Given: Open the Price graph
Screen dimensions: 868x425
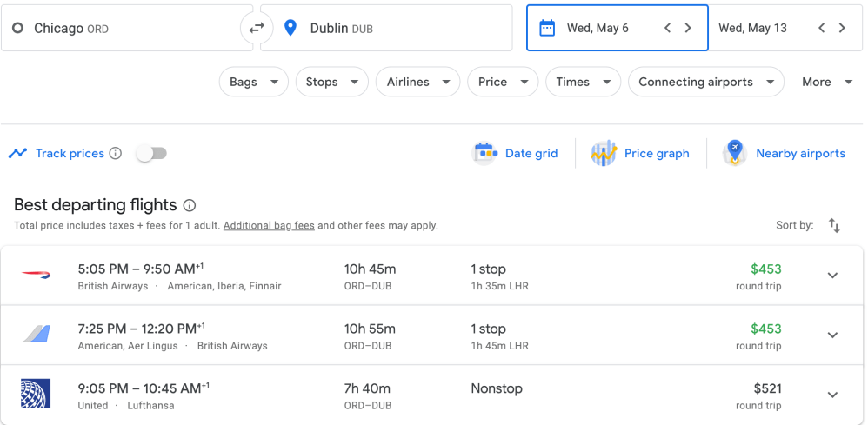Looking at the screenshot, I should click(x=640, y=154).
